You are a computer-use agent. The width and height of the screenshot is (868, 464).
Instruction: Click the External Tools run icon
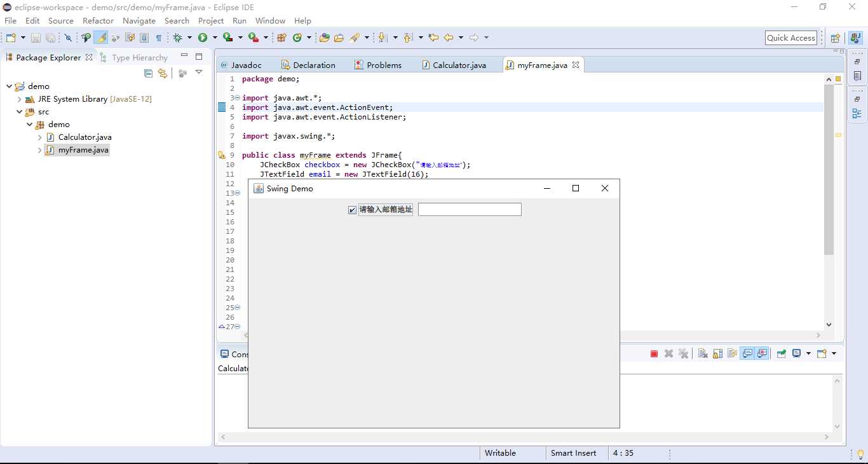point(253,38)
